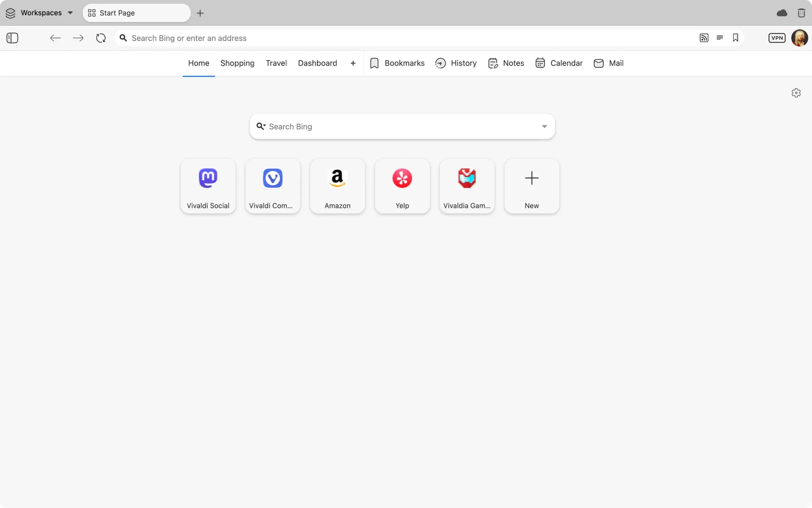Open the Travel speed dial group
The width and height of the screenshot is (812, 508).
pyautogui.click(x=276, y=63)
